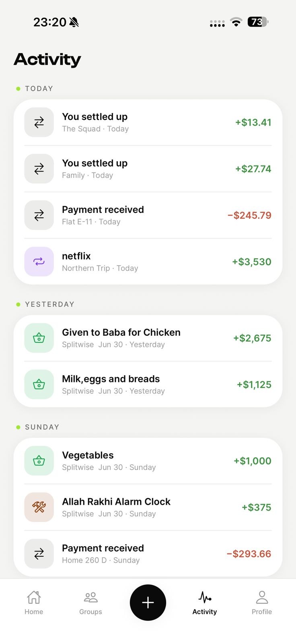Tap the silent bell icon in status bar
This screenshot has height=644, width=296.
click(74, 22)
